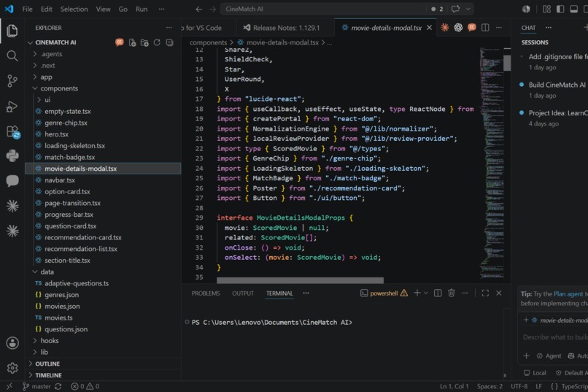588x392 pixels.
Task: Open Build CineMatch AI chat session
Action: point(557,85)
